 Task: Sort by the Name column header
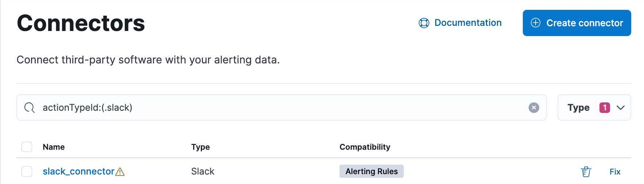[54, 147]
